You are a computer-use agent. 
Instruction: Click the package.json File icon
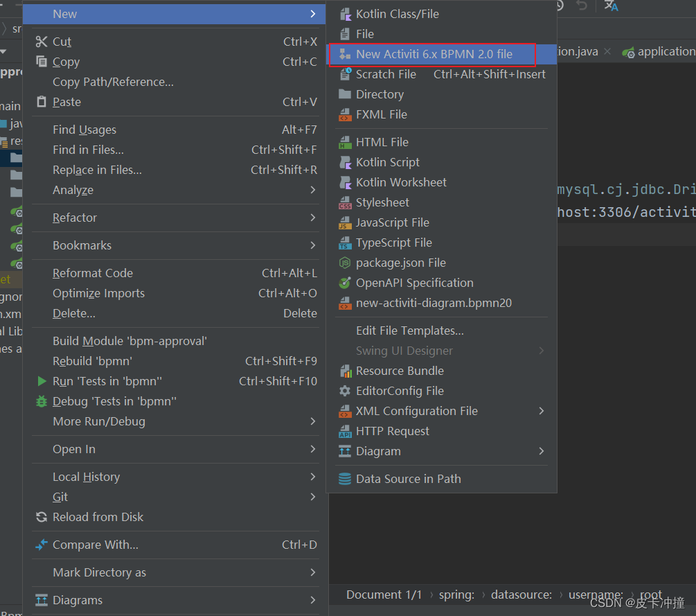(x=345, y=263)
